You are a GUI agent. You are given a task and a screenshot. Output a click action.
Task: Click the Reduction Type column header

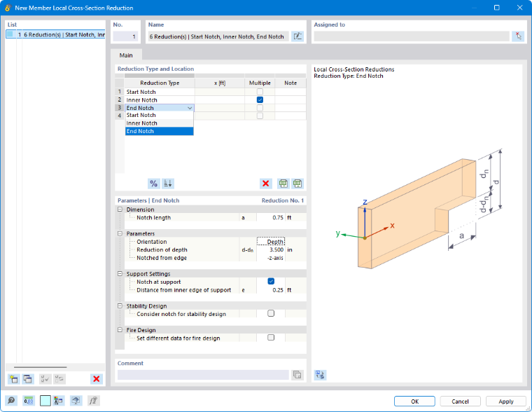160,83
